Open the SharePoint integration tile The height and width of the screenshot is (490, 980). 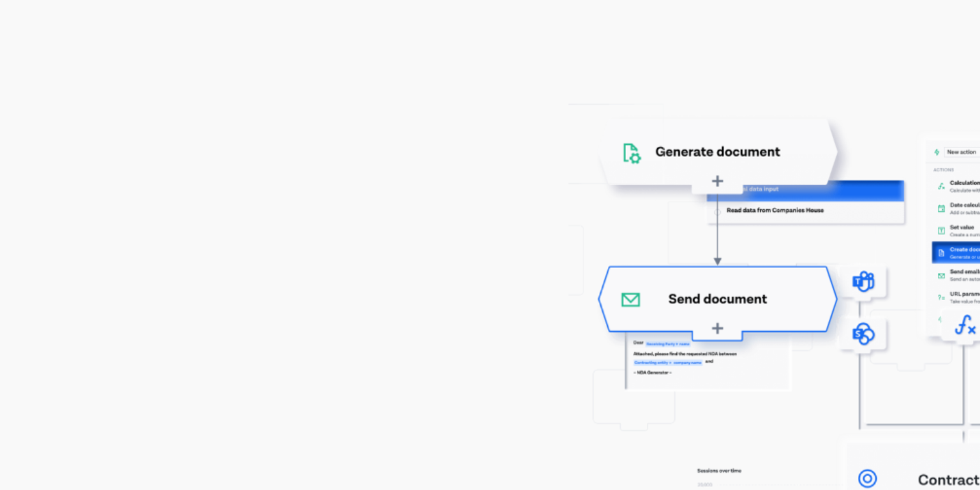pos(863,334)
